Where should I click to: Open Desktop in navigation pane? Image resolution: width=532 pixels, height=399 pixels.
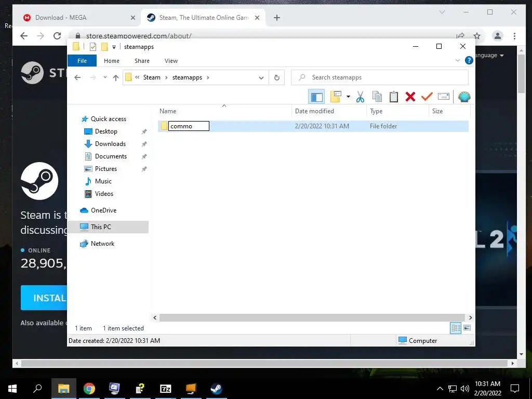tap(106, 131)
